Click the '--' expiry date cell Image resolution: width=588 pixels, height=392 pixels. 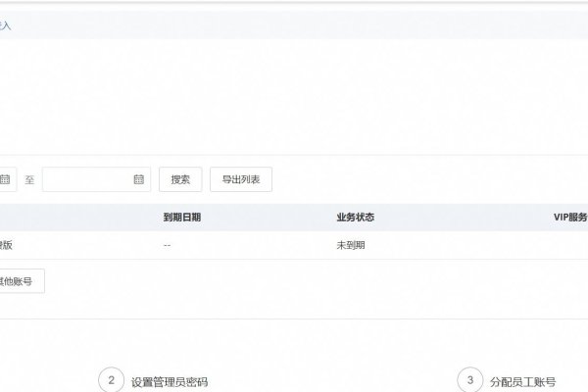pyautogui.click(x=167, y=245)
